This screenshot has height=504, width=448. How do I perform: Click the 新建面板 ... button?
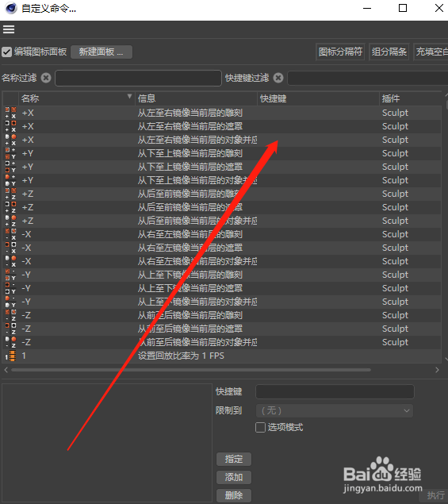tap(101, 52)
